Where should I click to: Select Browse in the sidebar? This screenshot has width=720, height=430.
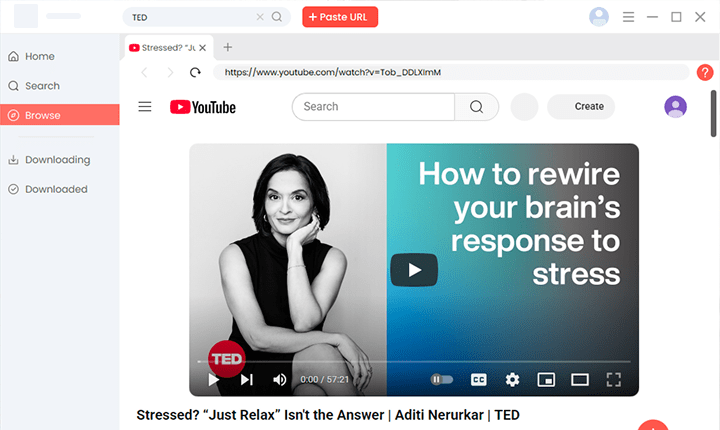(60, 115)
